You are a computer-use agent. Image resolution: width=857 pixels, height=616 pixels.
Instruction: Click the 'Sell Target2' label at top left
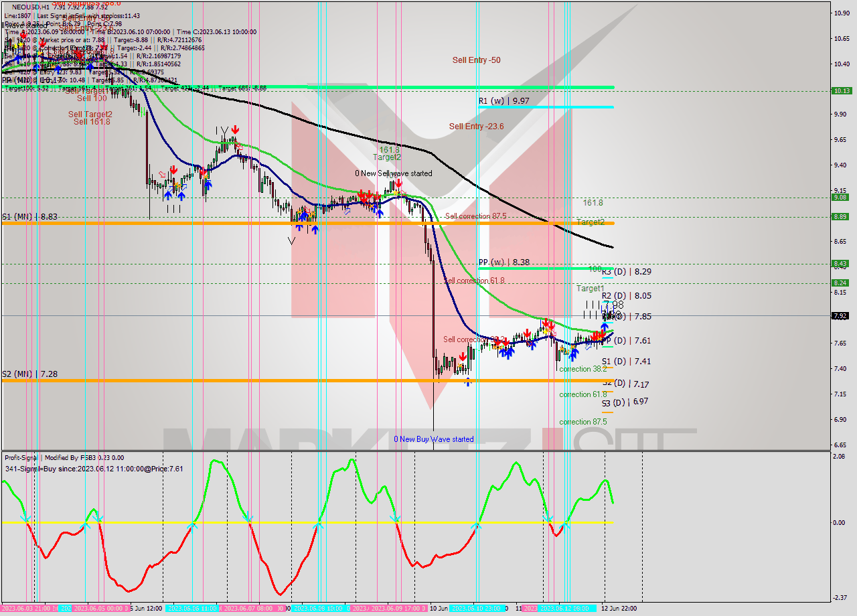pyautogui.click(x=90, y=114)
